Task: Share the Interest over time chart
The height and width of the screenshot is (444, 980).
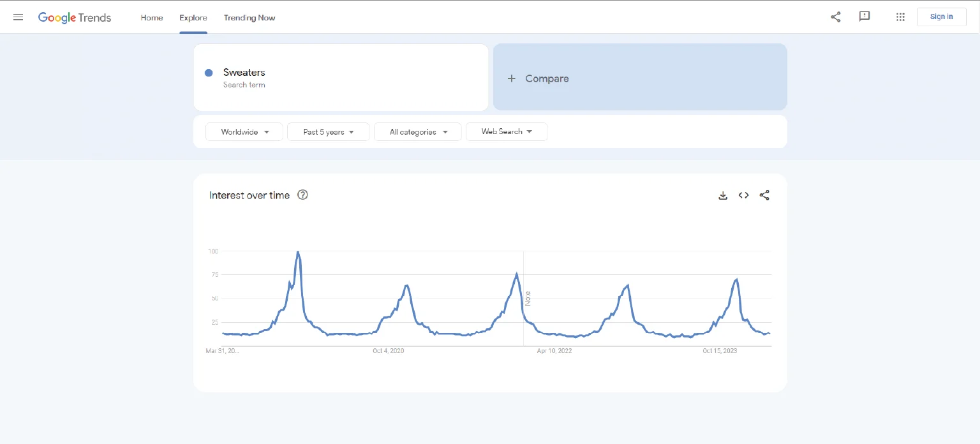Action: pos(764,195)
